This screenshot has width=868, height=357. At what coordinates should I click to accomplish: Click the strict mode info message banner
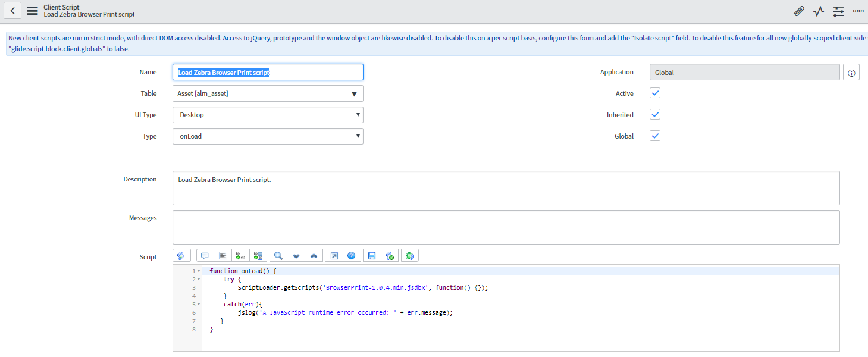(437, 43)
